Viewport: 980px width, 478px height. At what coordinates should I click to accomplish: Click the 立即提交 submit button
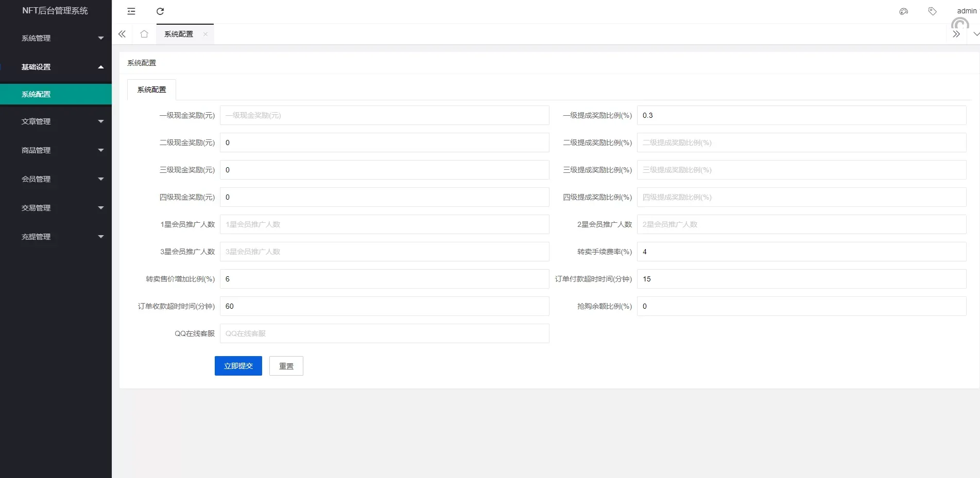point(238,366)
